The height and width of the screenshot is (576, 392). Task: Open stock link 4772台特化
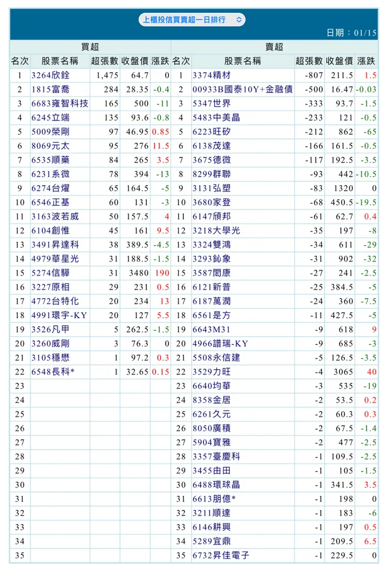click(x=55, y=301)
